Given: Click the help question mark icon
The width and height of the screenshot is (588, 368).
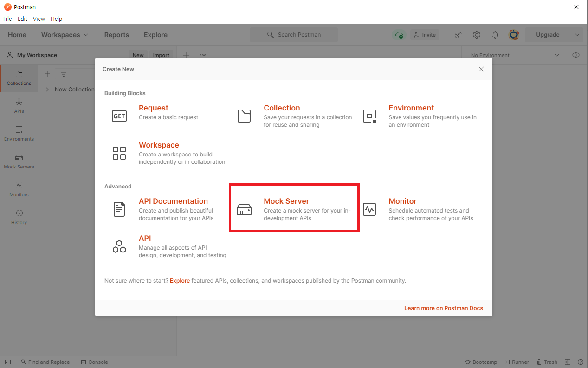Looking at the screenshot, I should [581, 362].
